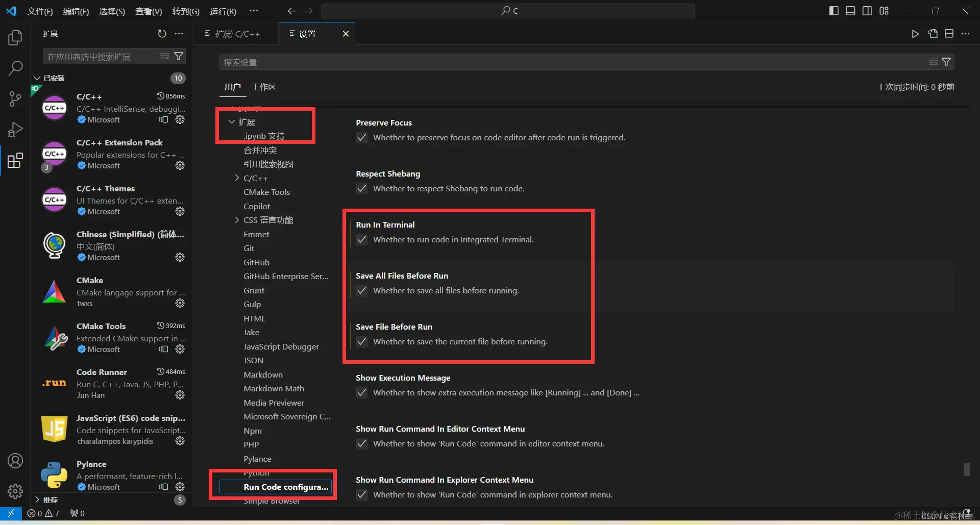
Task: Customize layout icon in title bar
Action: point(884,11)
